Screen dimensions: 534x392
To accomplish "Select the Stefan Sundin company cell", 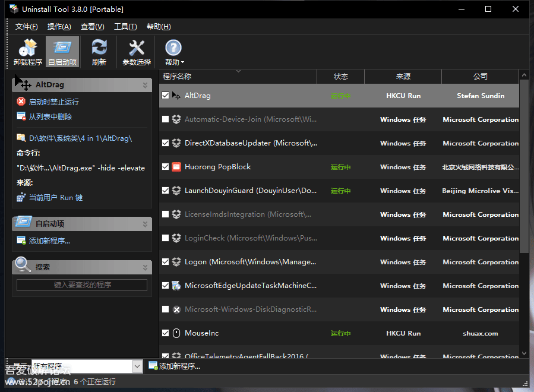I will 481,96.
